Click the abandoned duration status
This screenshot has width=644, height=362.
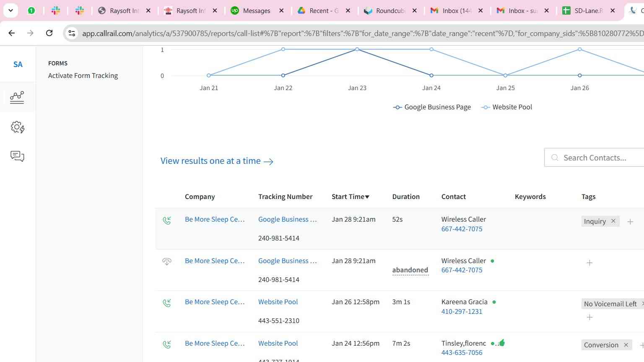(x=410, y=270)
